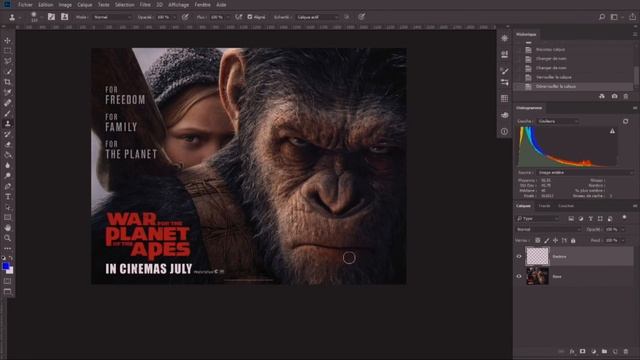
Task: Open the Échantillon sample dropdown
Action: coord(318,17)
